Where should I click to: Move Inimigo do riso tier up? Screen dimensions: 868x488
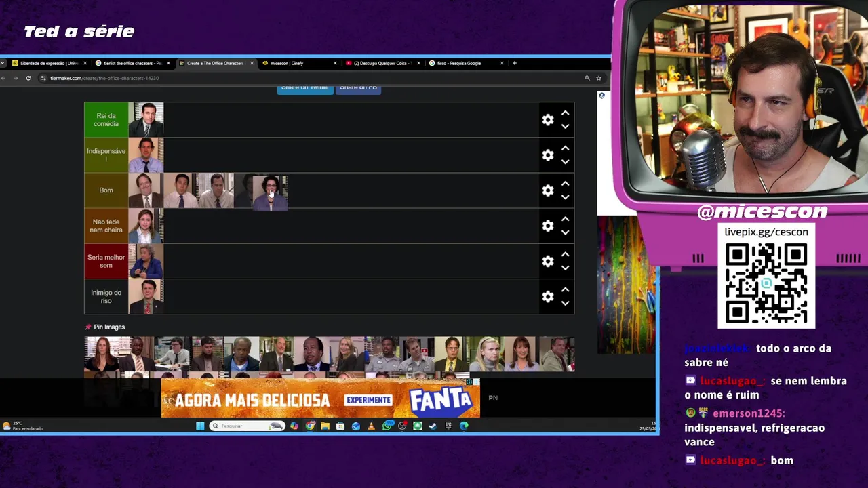565,289
